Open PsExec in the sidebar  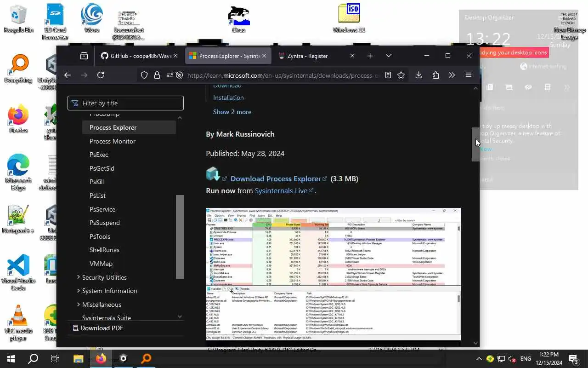point(99,155)
